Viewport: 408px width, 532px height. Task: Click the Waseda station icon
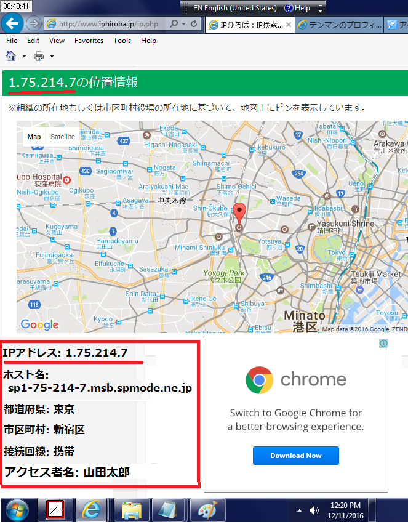click(x=273, y=201)
